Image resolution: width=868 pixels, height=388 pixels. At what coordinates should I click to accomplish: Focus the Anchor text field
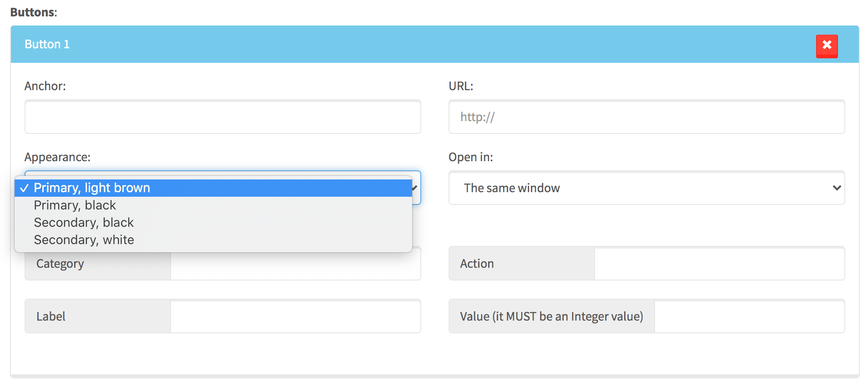222,117
